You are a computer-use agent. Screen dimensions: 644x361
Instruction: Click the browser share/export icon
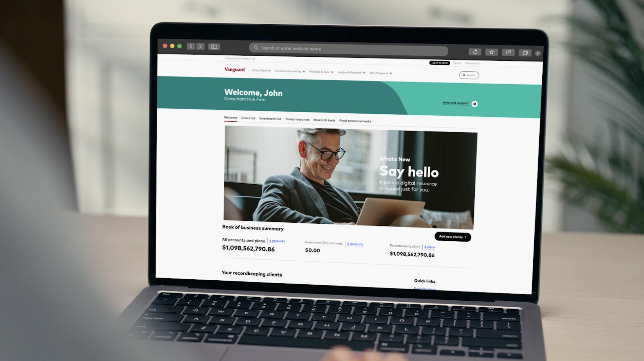(x=509, y=52)
